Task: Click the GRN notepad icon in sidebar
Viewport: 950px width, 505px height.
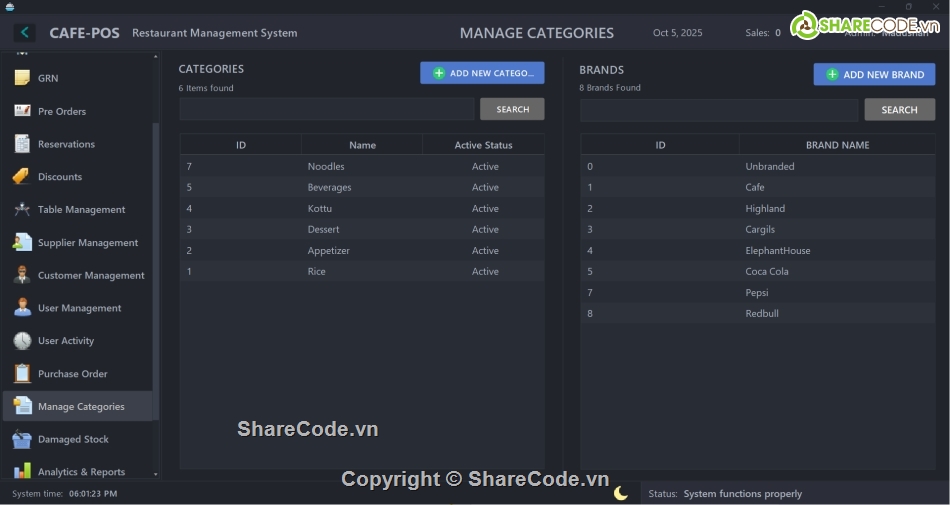Action: [22, 78]
